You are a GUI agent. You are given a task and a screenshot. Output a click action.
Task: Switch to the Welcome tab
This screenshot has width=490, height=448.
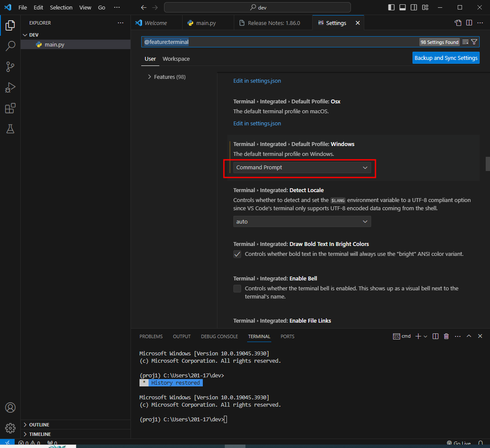(x=155, y=23)
